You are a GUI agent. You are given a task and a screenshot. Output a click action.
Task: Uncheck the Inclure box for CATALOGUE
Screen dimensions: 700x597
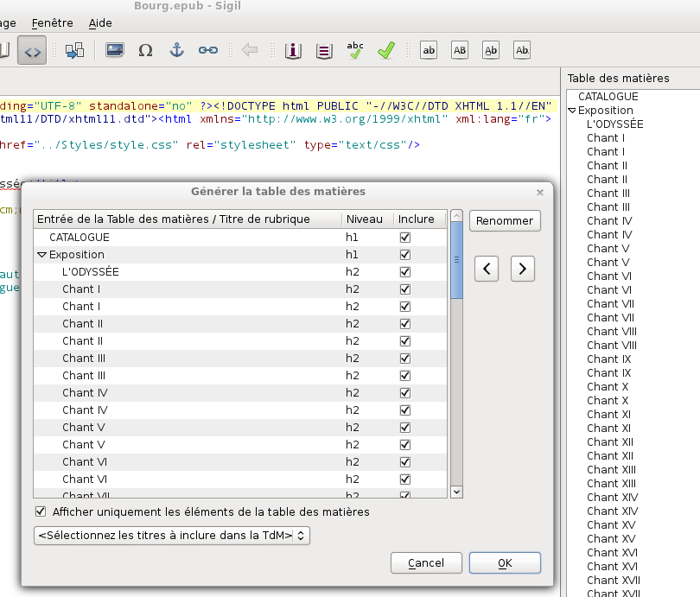point(404,238)
